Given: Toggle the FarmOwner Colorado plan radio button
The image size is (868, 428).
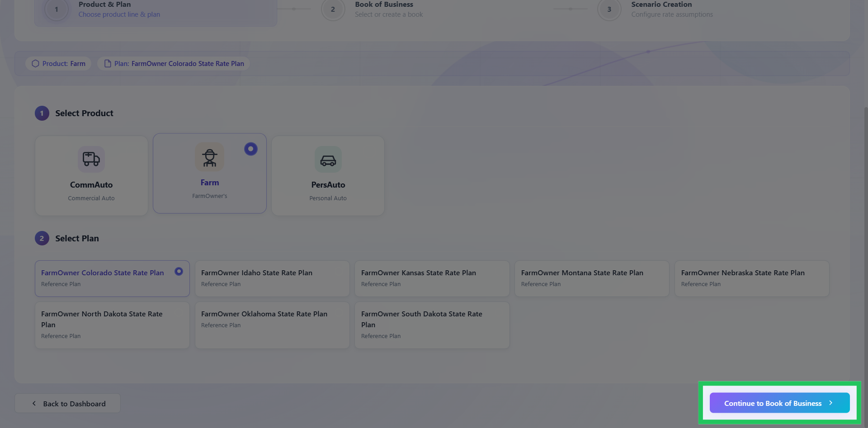Looking at the screenshot, I should [x=179, y=272].
